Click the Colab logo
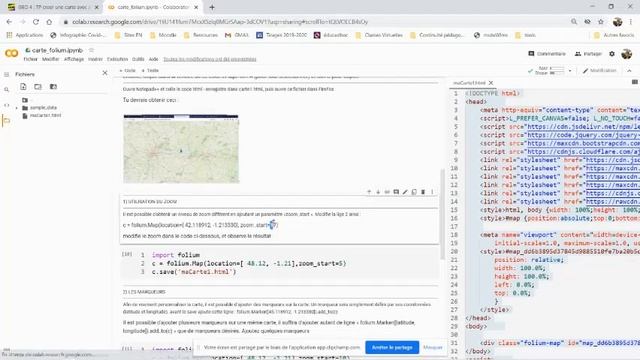640x360 pixels. click(x=11, y=53)
